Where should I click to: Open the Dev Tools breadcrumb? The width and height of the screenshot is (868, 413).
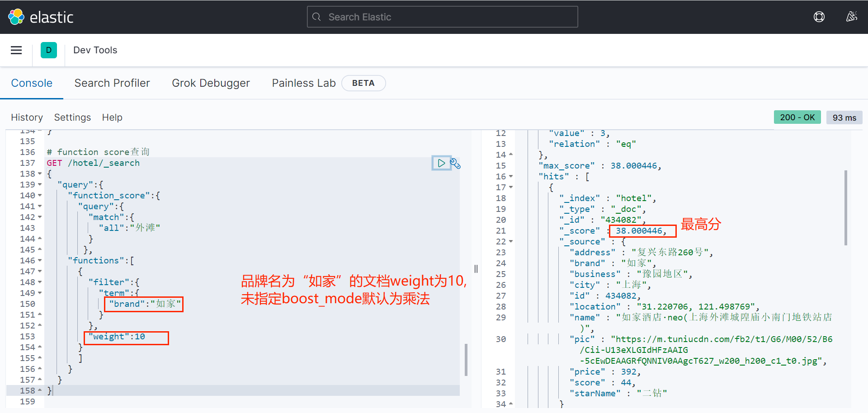(95, 50)
